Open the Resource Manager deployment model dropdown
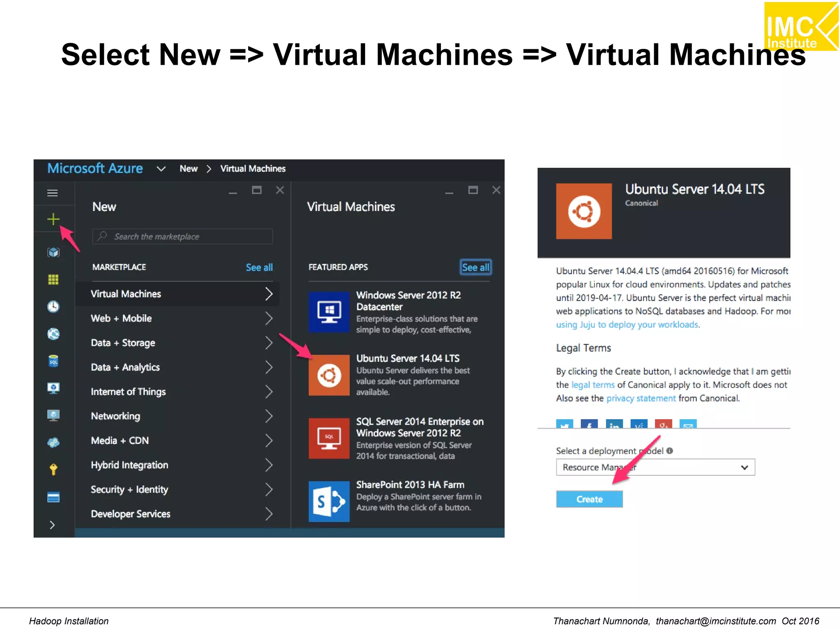Viewport: 840px width, 630px height. (x=655, y=467)
